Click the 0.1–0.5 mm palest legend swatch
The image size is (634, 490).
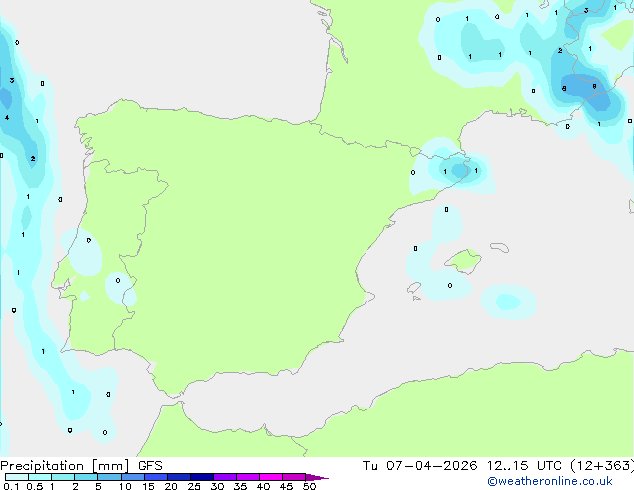[17, 477]
